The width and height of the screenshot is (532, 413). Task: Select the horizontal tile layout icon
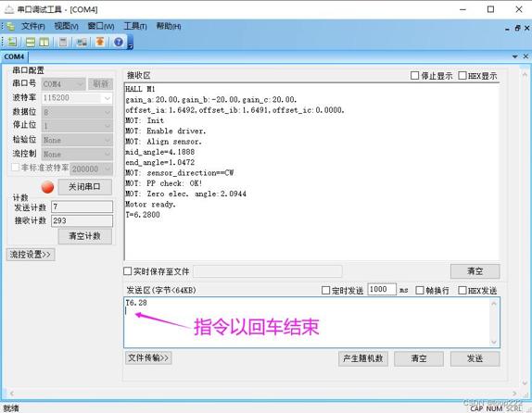[31, 42]
